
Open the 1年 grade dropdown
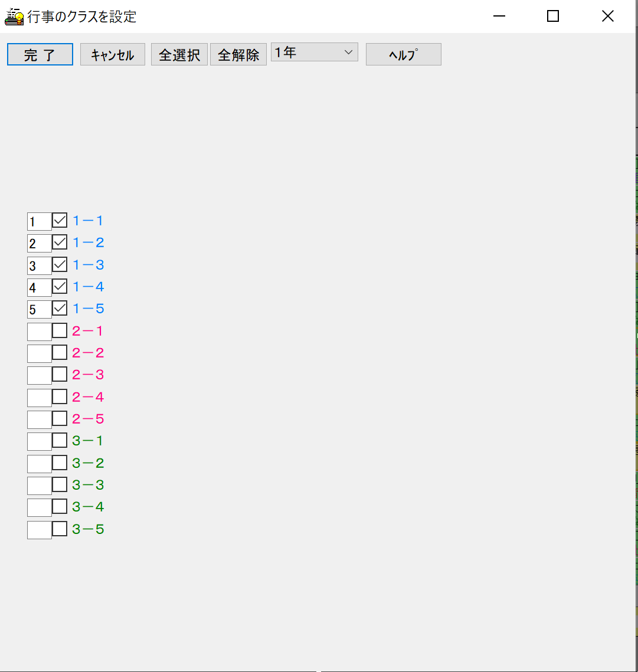click(315, 53)
